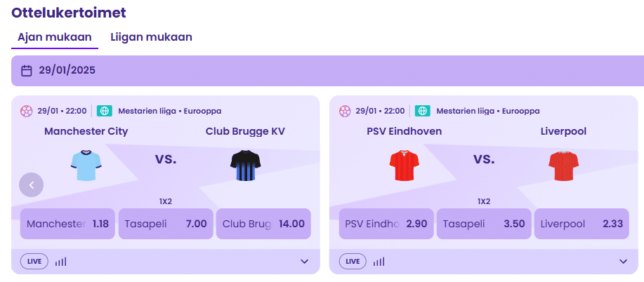The width and height of the screenshot is (644, 282).
Task: Switch to the Liigan mukaan tab
Action: click(151, 37)
